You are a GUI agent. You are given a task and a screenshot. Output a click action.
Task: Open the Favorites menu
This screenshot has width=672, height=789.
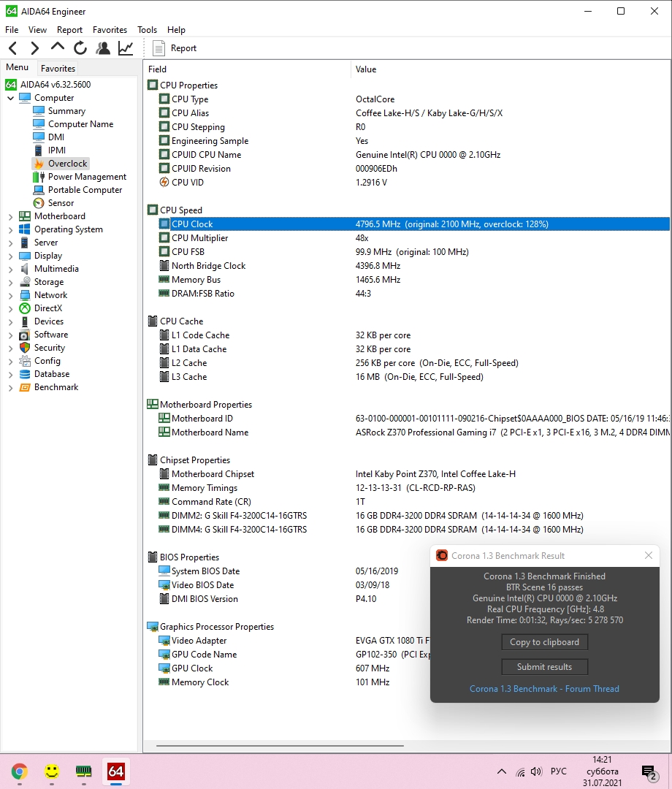click(x=110, y=30)
